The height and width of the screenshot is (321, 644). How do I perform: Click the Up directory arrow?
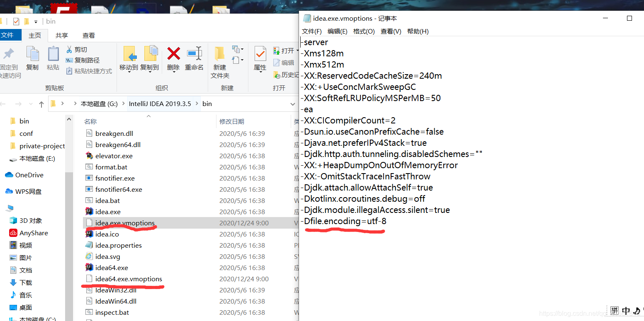pyautogui.click(x=41, y=104)
